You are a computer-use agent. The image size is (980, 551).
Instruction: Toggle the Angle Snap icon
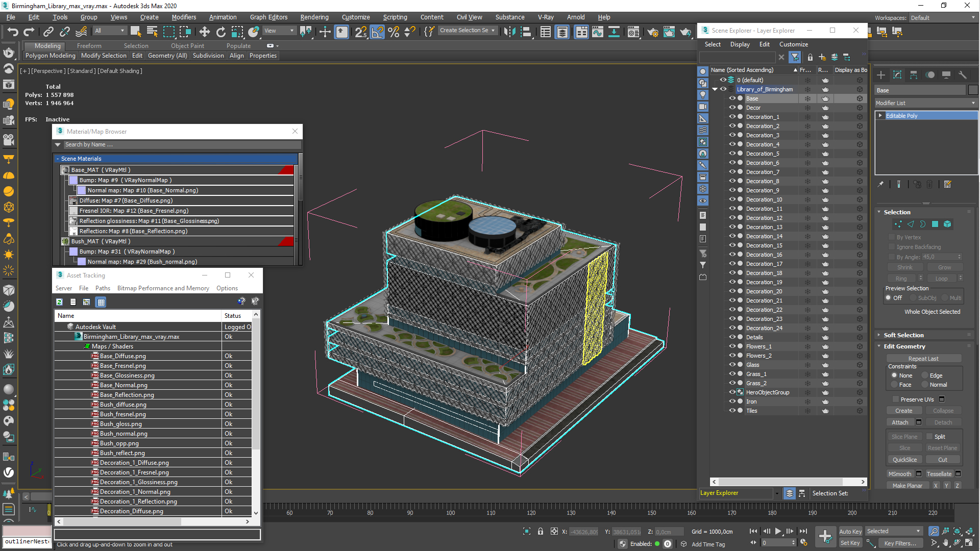pos(377,32)
